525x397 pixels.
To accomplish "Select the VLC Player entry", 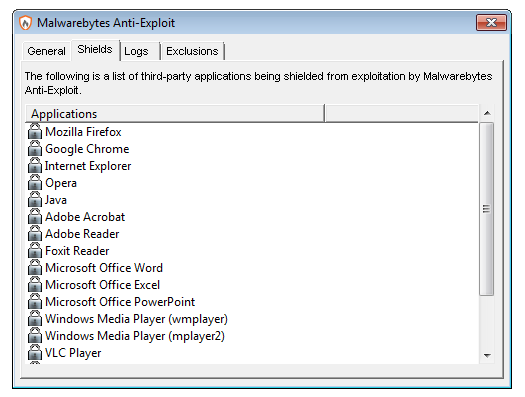I will pyautogui.click(x=73, y=353).
